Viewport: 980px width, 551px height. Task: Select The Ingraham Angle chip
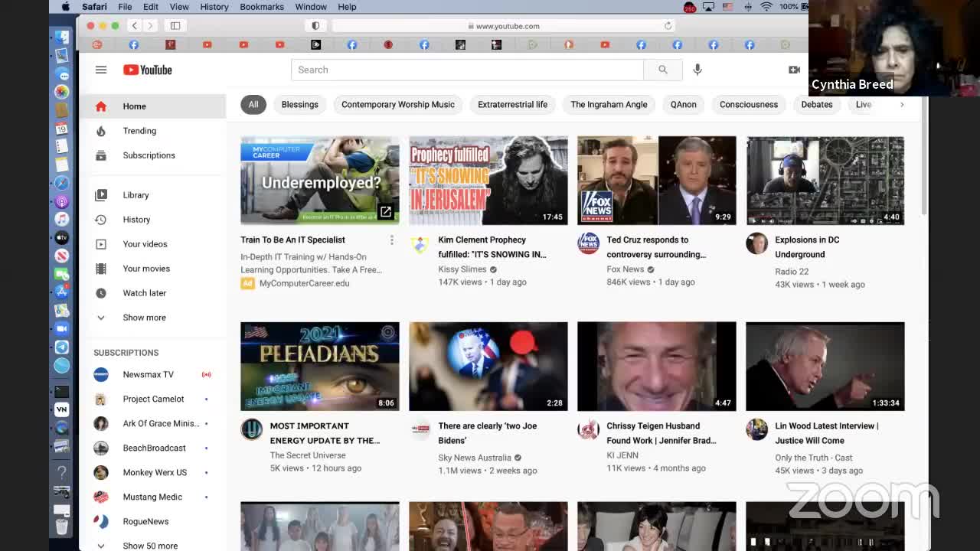click(609, 105)
